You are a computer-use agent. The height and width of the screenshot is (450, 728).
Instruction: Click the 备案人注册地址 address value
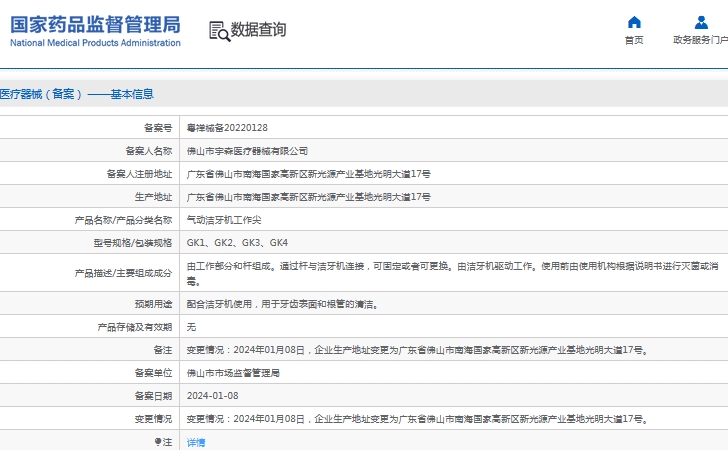(x=309, y=174)
